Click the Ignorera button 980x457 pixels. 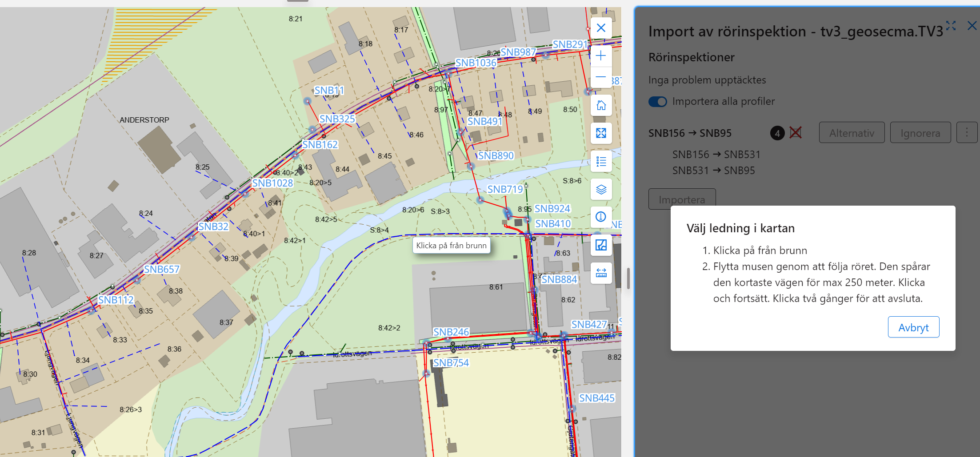point(920,133)
